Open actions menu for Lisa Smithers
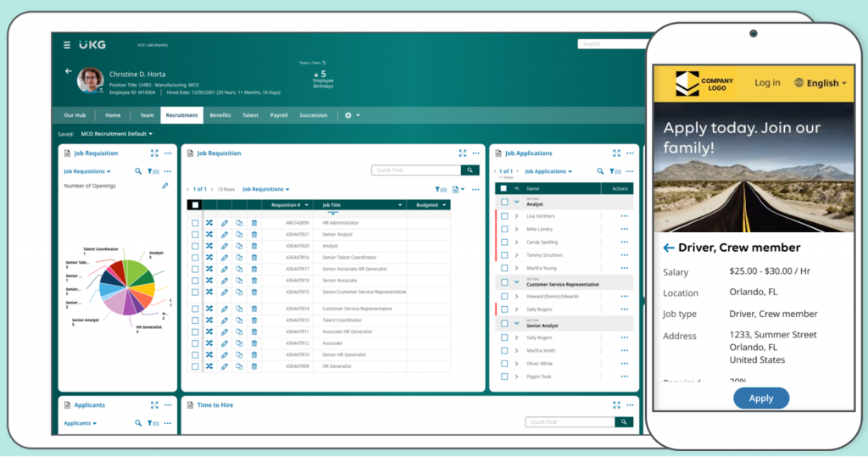Image resolution: width=868 pixels, height=457 pixels. 625,216
